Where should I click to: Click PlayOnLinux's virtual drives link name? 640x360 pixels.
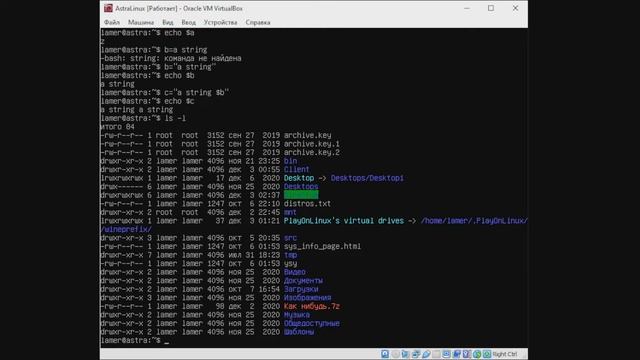coord(344,221)
